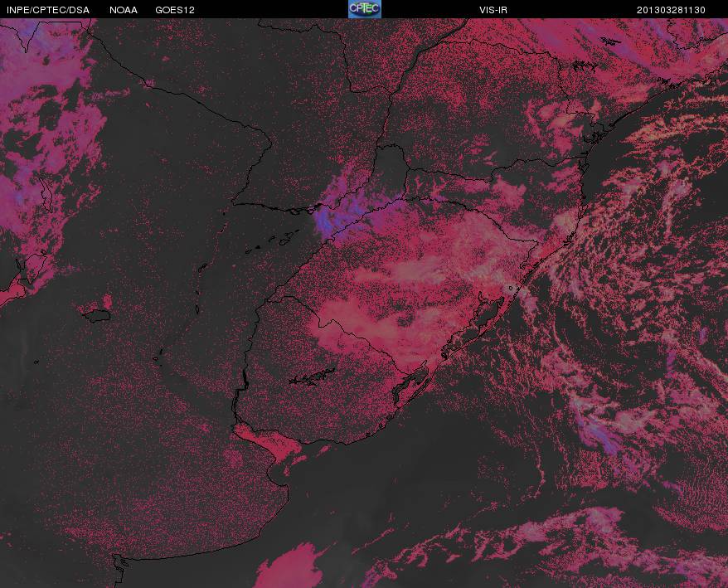Click the NOAA label in the header

pos(124,10)
